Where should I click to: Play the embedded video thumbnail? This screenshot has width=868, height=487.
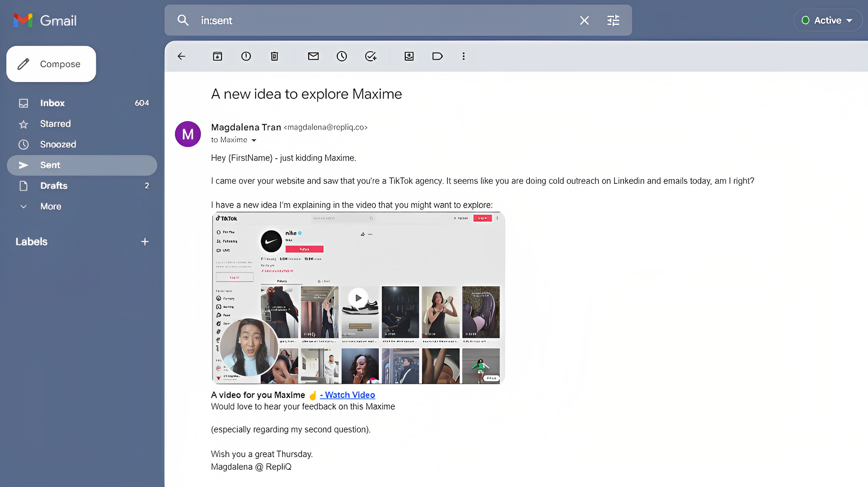358,298
